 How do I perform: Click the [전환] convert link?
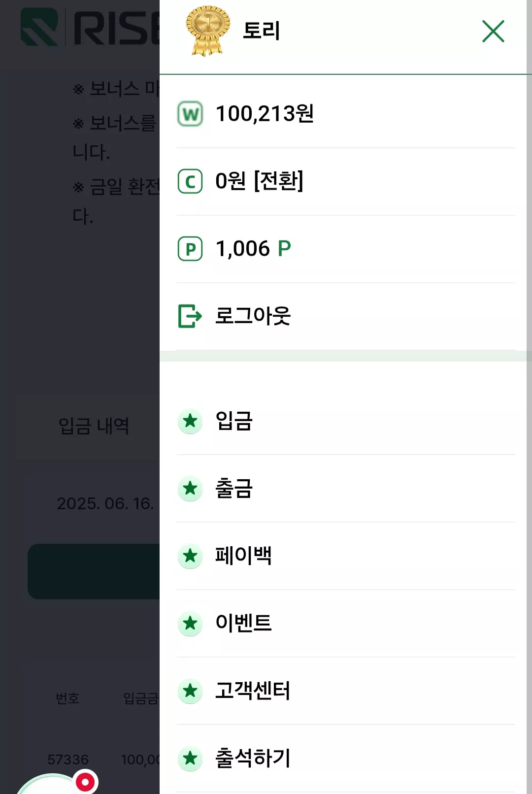click(278, 181)
